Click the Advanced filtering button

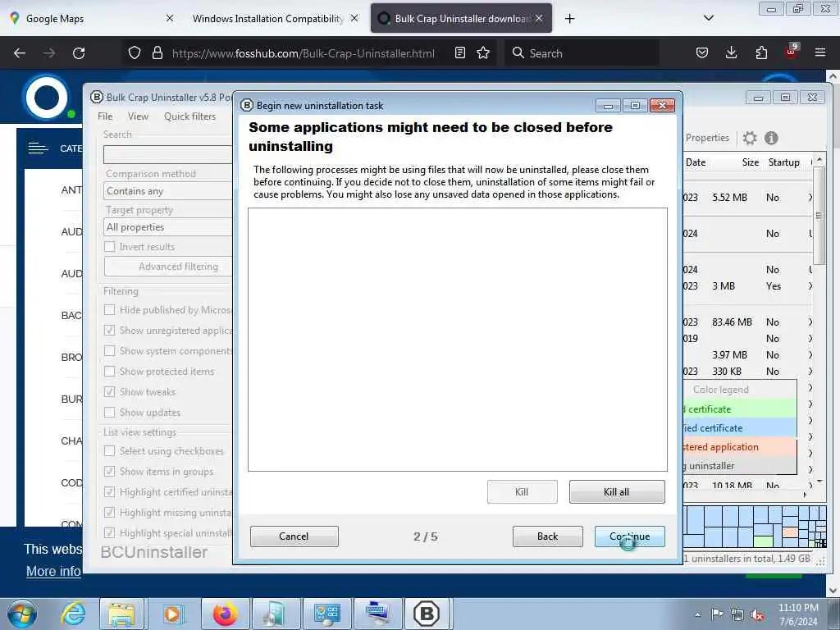168,267
